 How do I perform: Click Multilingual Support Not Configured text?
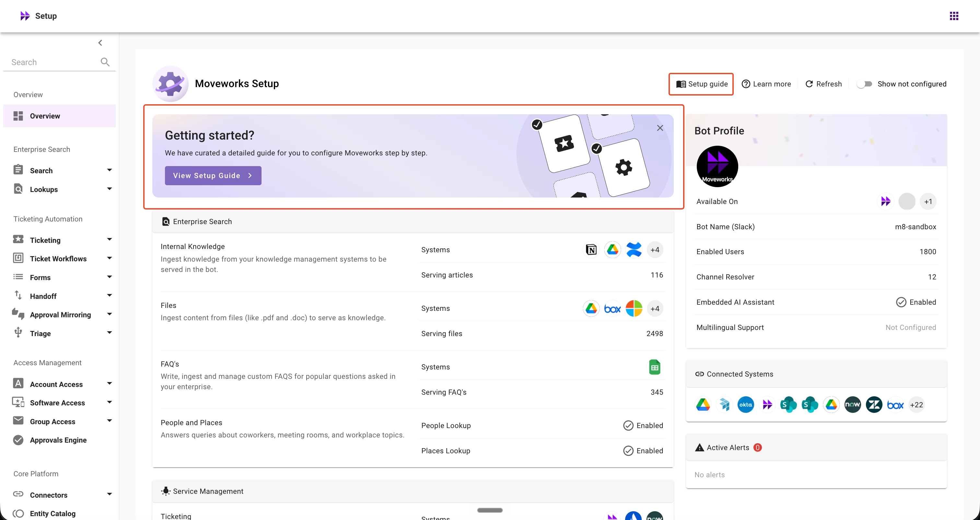click(910, 327)
